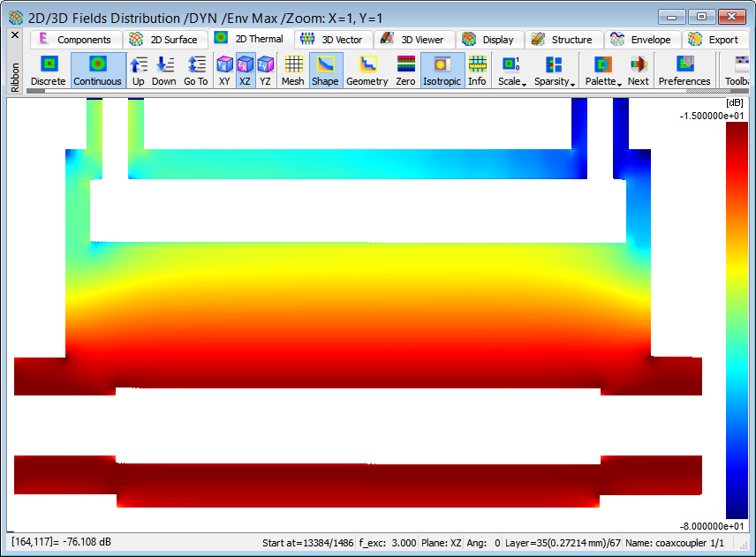The image size is (756, 557).
Task: Open Preferences from the ribbon
Action: (x=684, y=71)
